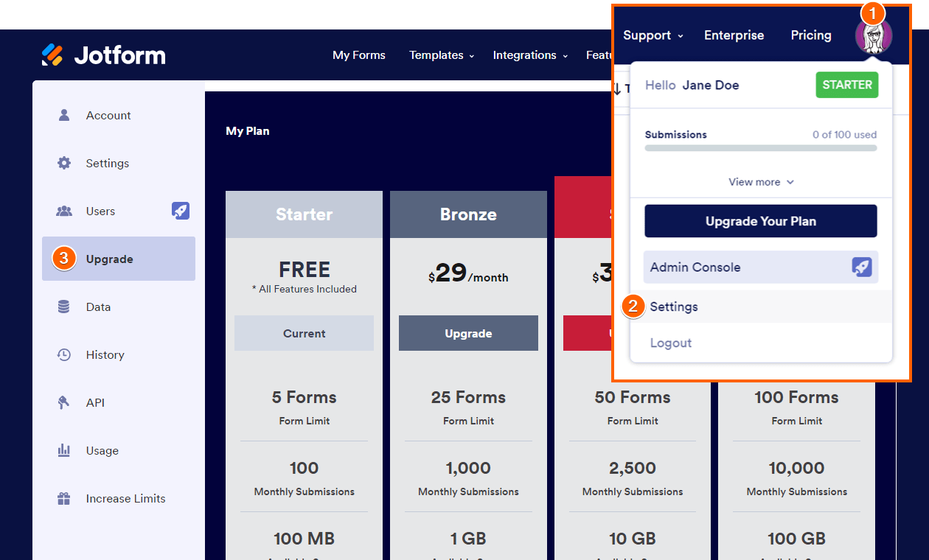929x560 pixels.
Task: Click the History clock icon in sidebar
Action: [x=64, y=354]
